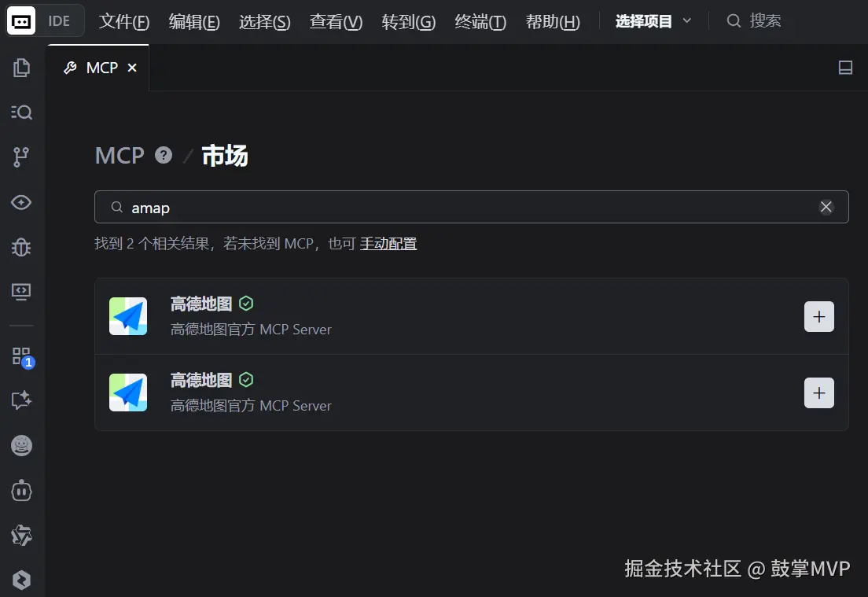The height and width of the screenshot is (597, 868).
Task: Click the IDE logo icon at top left
Action: coord(21,21)
